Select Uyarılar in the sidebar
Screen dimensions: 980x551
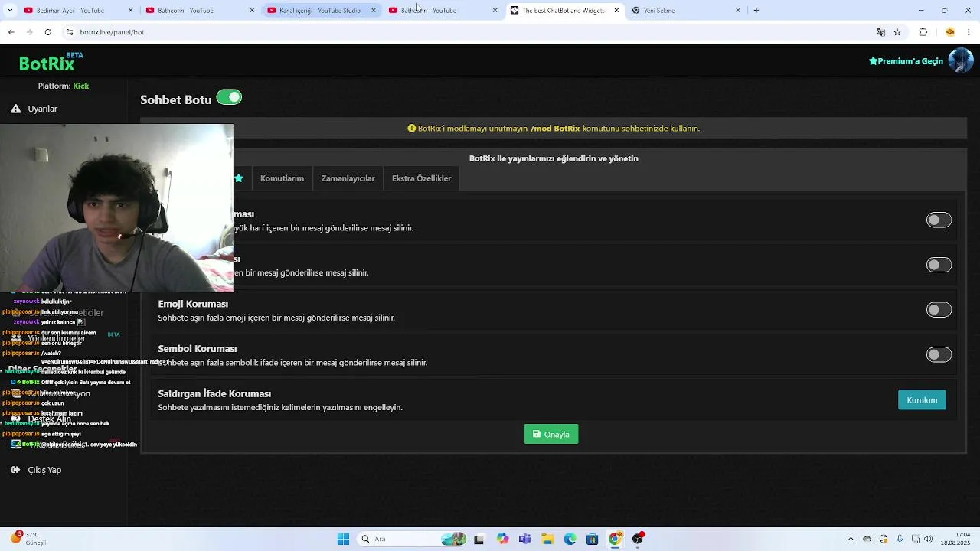42,109
